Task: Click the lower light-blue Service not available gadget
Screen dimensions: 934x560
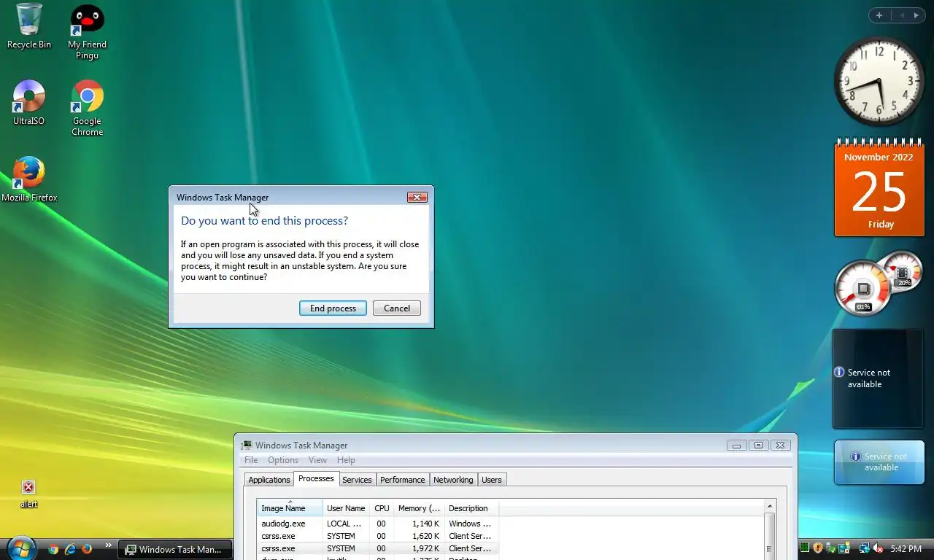Action: (879, 462)
